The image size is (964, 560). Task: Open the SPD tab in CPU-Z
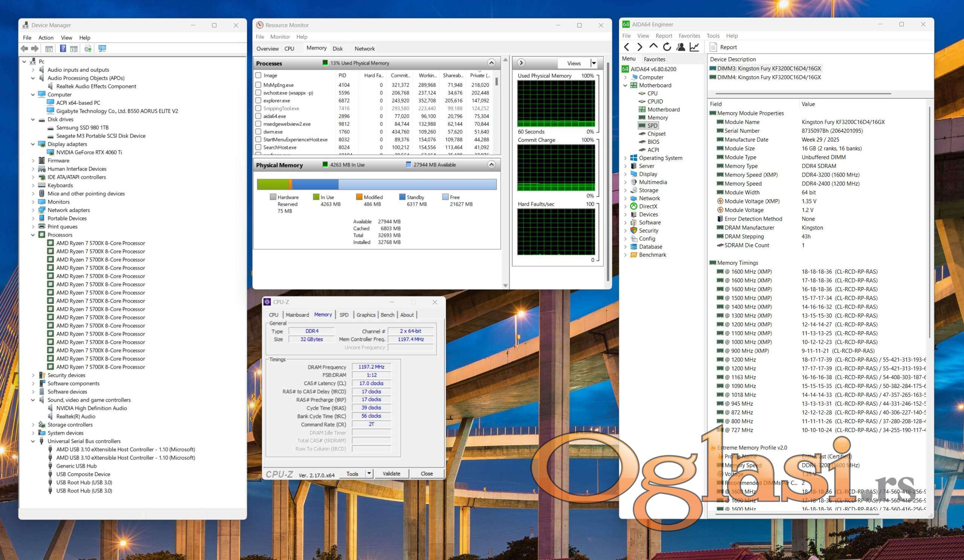pos(343,315)
